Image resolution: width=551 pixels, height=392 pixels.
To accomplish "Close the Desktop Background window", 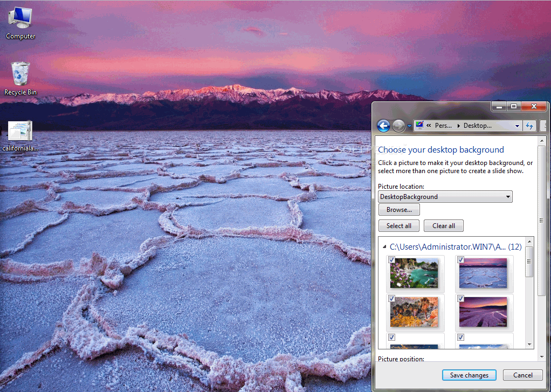I will (x=534, y=107).
